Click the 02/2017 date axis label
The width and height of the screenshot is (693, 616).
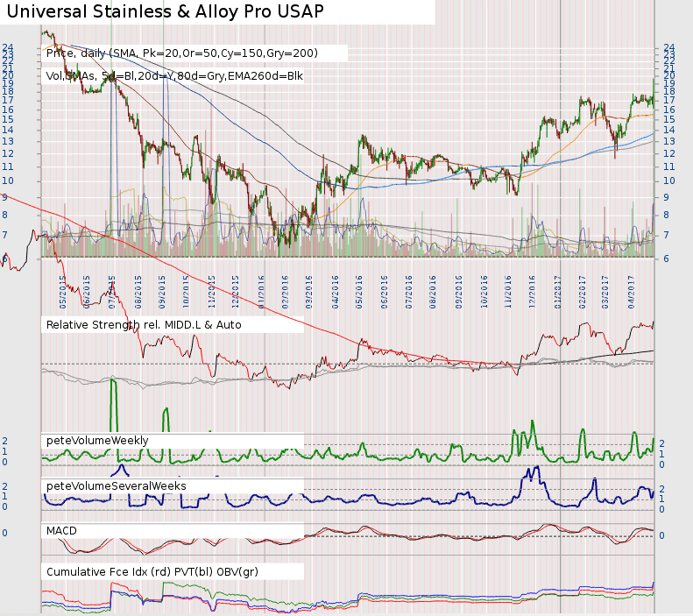click(582, 292)
